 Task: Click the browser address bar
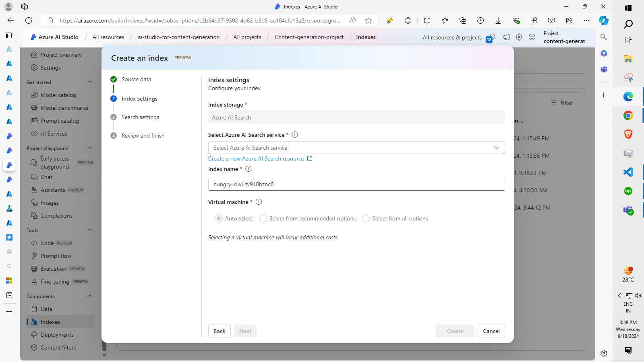coord(200,21)
